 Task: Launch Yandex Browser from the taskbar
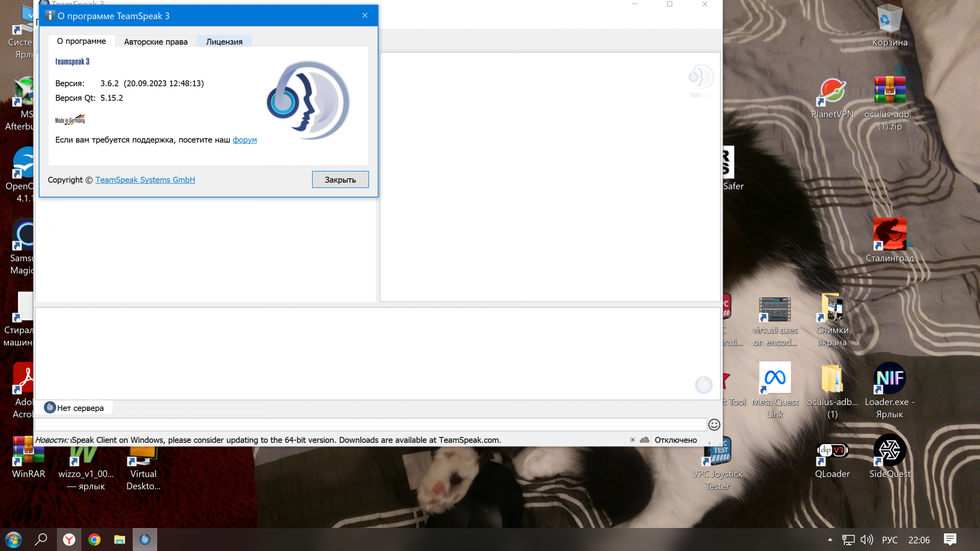click(x=69, y=539)
